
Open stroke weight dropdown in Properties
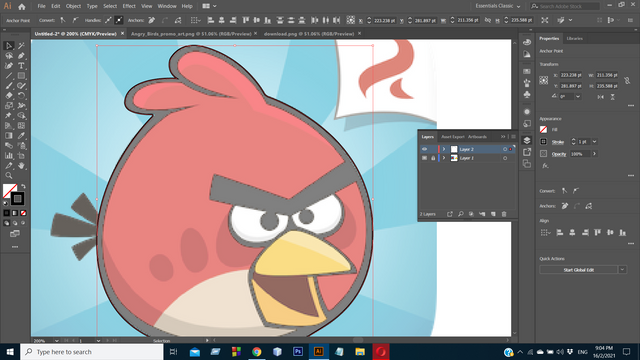pyautogui.click(x=595, y=142)
